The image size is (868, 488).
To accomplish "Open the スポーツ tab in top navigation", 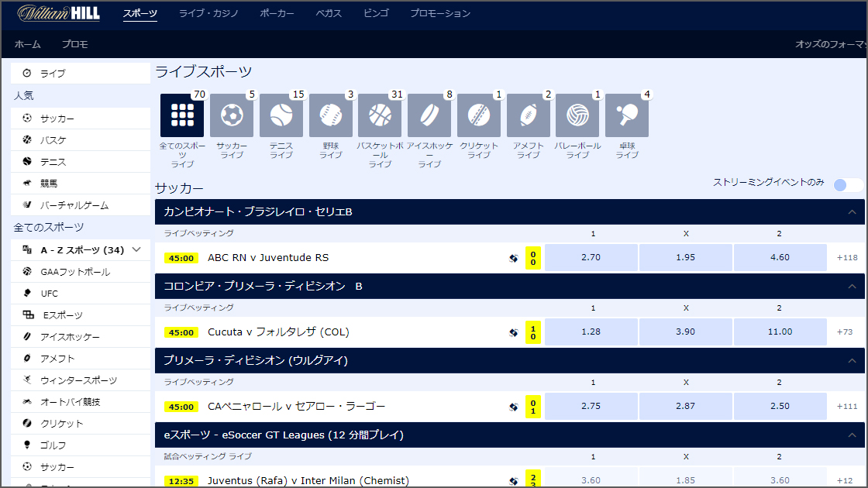I will [x=140, y=13].
